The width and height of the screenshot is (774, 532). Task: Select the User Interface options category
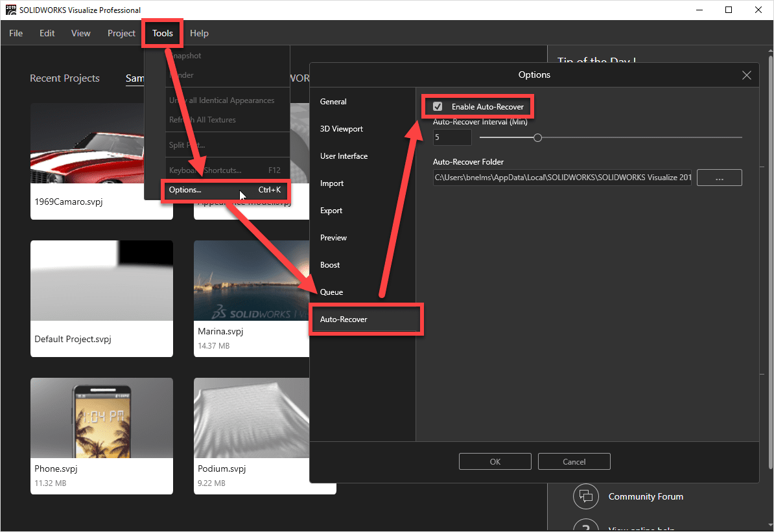(344, 156)
